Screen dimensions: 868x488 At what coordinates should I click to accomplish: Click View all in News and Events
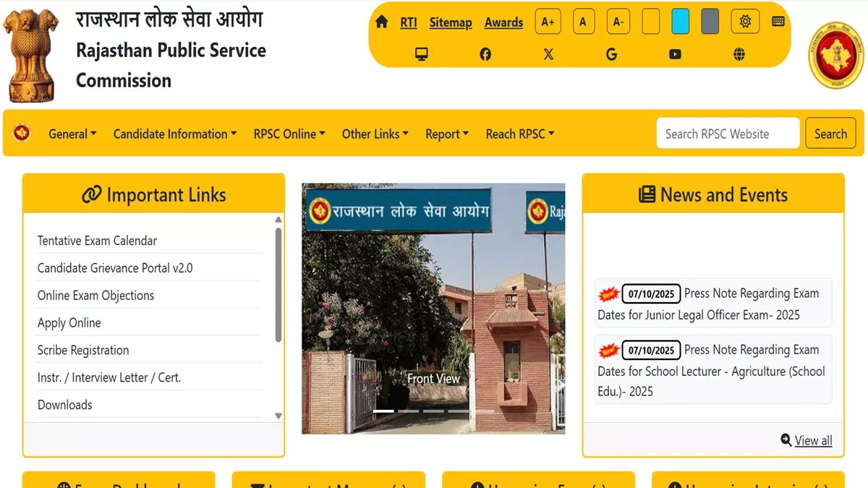813,440
